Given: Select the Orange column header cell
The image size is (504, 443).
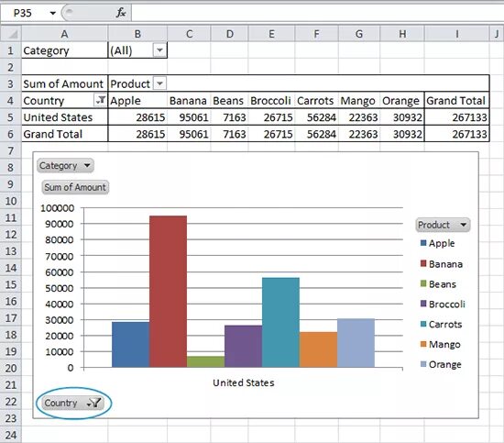Looking at the screenshot, I should (x=402, y=101).
